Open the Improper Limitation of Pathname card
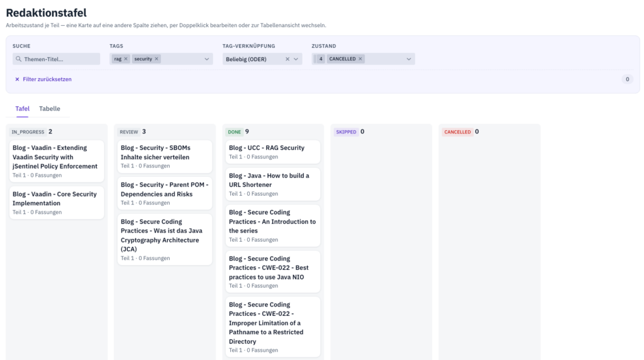 coord(273,327)
